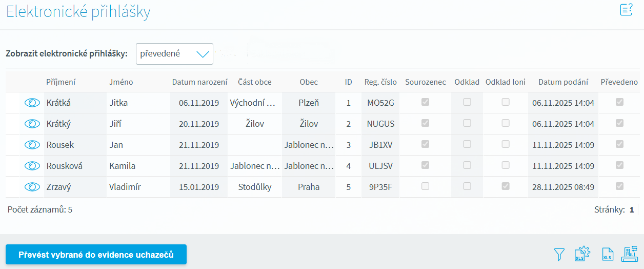Viewport: 644px width, 269px height.
Task: View application details for Krátká Jitka
Action: [x=32, y=103]
